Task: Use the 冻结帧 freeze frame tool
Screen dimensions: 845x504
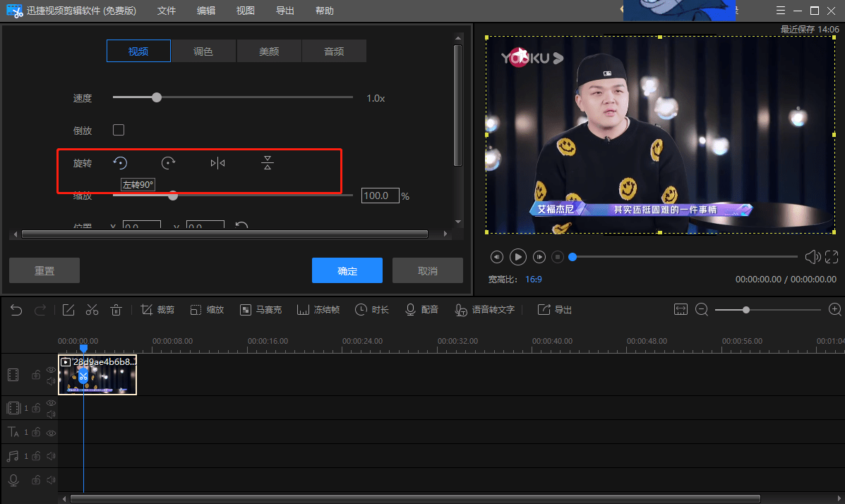Action: click(318, 310)
